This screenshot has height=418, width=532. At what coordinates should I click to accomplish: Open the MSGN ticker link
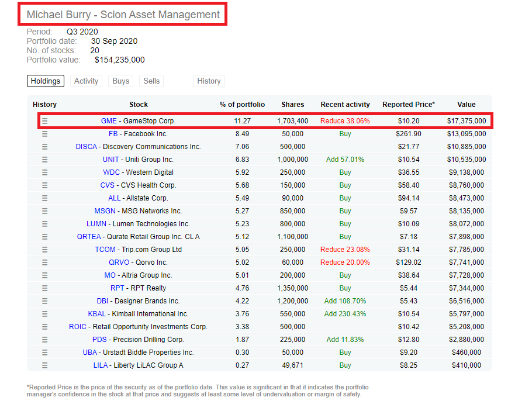pos(105,211)
